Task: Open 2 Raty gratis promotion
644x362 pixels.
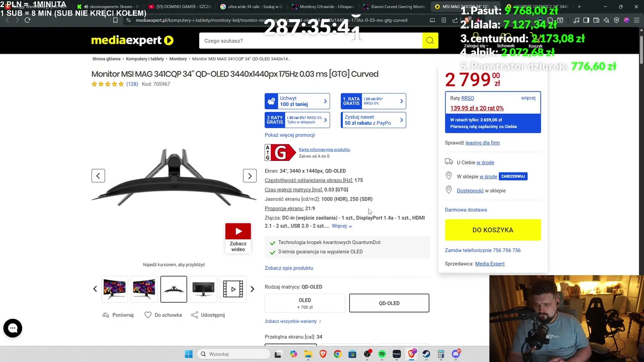Action: tap(297, 120)
